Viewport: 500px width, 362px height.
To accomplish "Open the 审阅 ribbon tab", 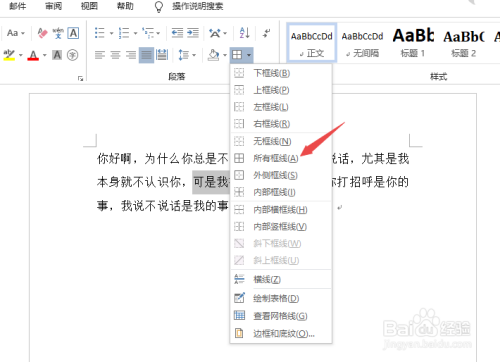I will pyautogui.click(x=53, y=6).
